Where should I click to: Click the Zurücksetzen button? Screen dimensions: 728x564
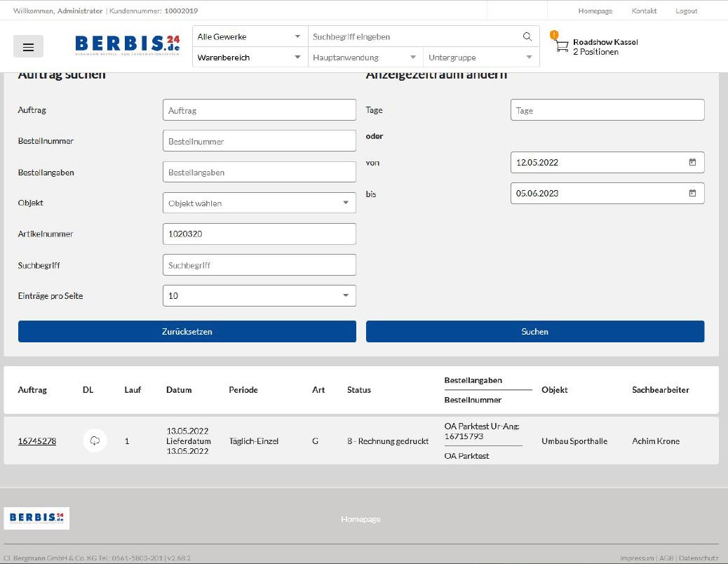[x=187, y=331]
